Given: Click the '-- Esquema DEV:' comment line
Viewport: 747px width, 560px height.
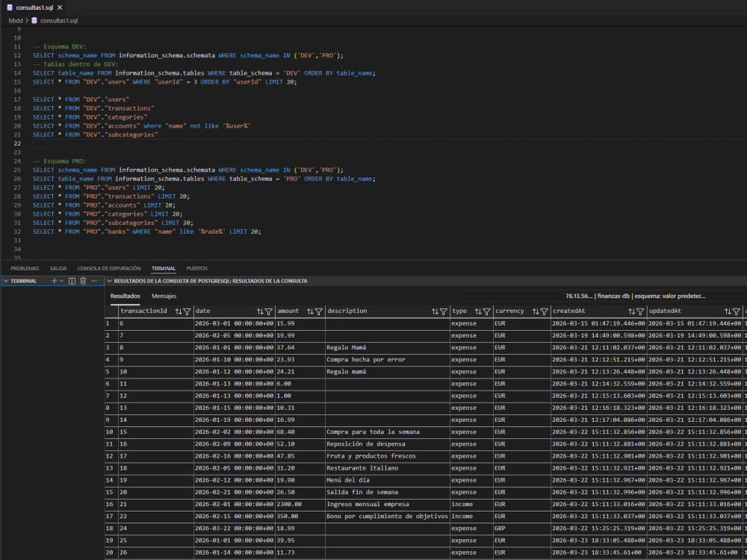Looking at the screenshot, I should point(60,46).
